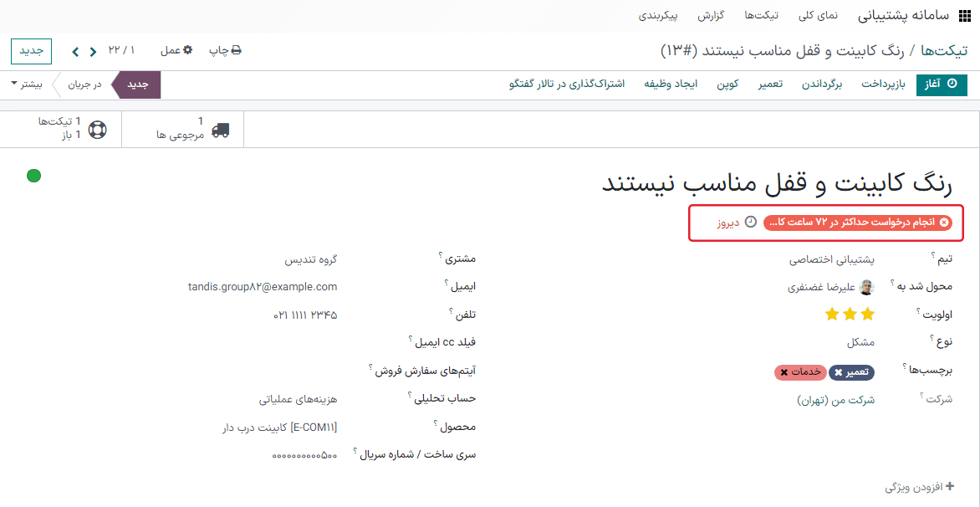
Task: Open the عمل gear action menu
Action: point(175,51)
